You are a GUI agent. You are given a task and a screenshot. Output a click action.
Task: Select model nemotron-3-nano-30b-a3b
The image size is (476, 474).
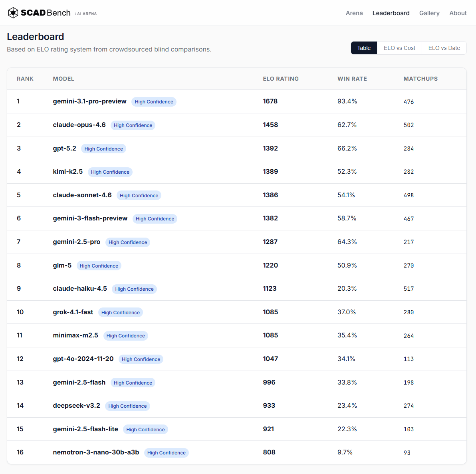tap(96, 452)
